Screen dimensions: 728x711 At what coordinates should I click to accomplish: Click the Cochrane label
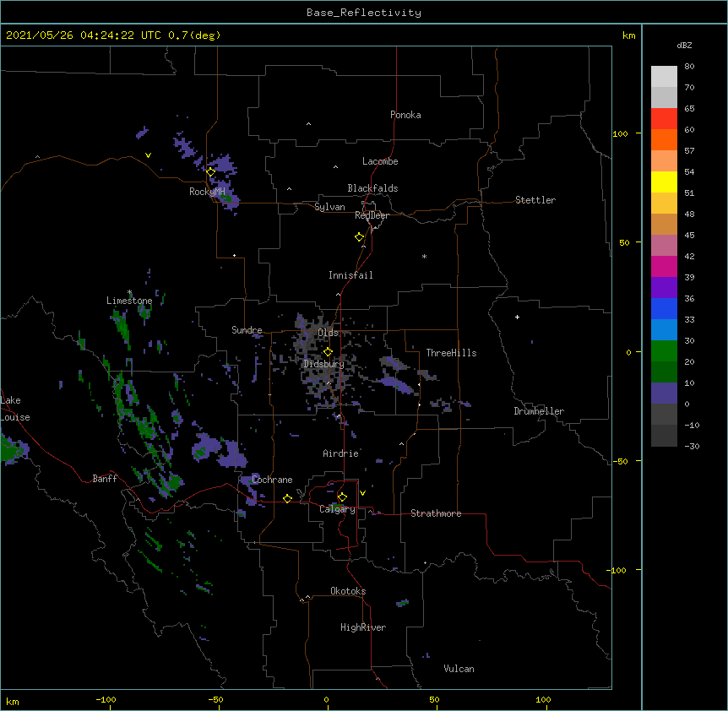pyautogui.click(x=272, y=480)
